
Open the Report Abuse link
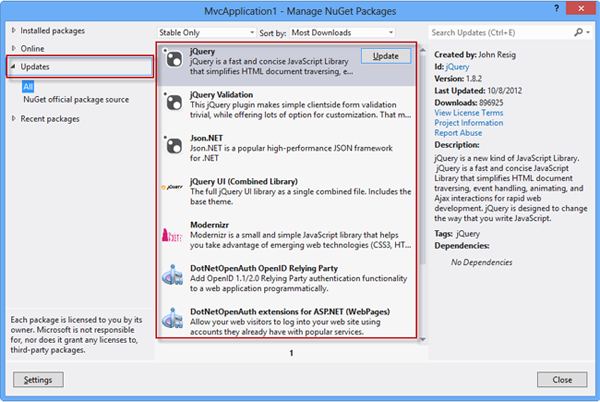[458, 133]
